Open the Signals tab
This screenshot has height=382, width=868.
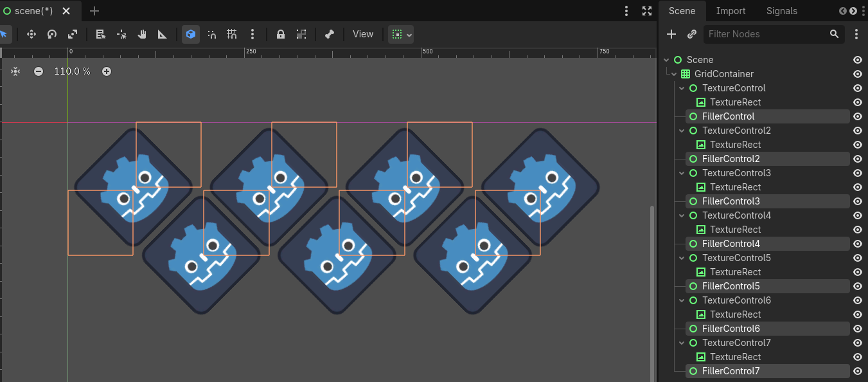(x=781, y=11)
